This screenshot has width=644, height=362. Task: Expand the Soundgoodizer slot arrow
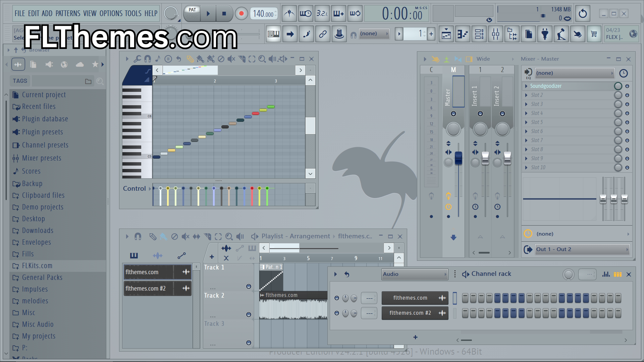tap(526, 86)
